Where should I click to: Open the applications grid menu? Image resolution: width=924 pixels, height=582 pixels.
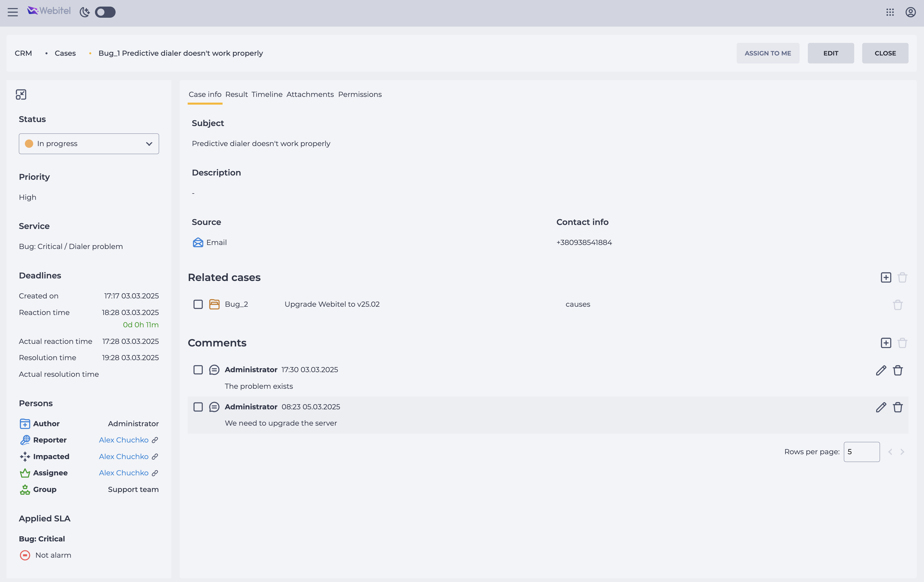890,12
